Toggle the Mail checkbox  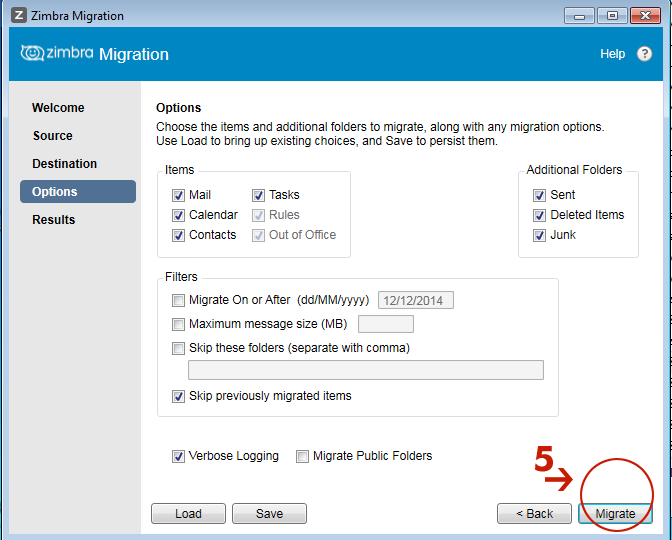[x=178, y=195]
